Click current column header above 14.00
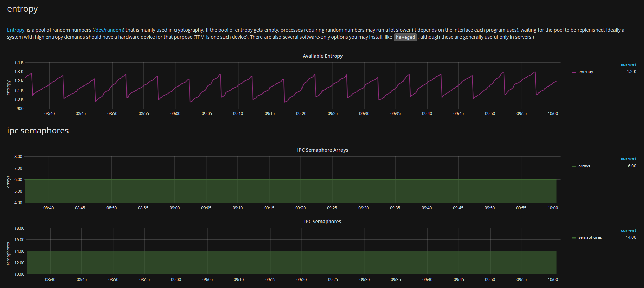The height and width of the screenshot is (288, 644). tap(628, 230)
